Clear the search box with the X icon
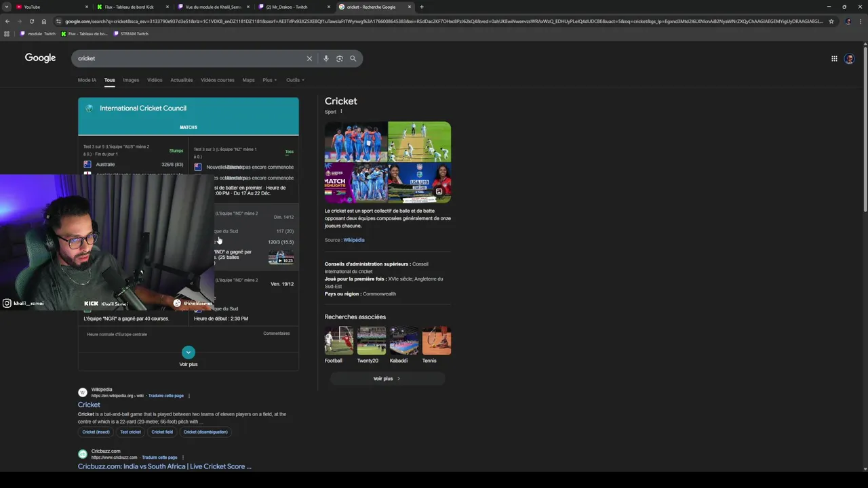Screen dimensions: 868x488 tap(309, 58)
